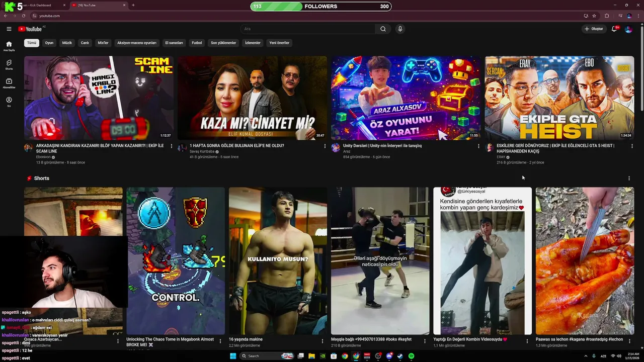Image resolution: width=644 pixels, height=362 pixels.
Task: Open the Savaş Kurtbaba channel link
Action: [x=202, y=151]
